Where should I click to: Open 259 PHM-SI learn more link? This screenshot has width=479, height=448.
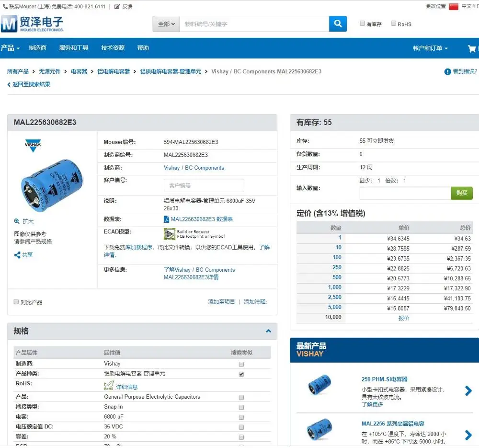coord(372,404)
